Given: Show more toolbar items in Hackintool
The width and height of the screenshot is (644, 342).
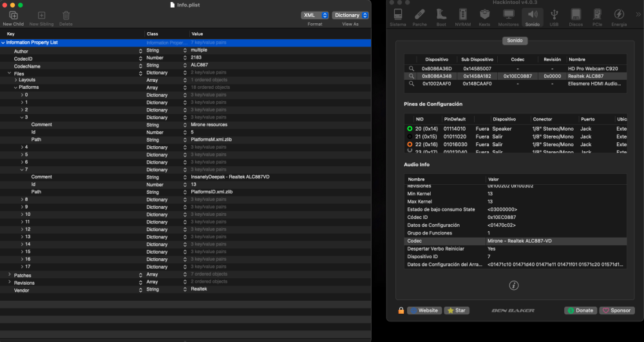Looking at the screenshot, I should (638, 14).
